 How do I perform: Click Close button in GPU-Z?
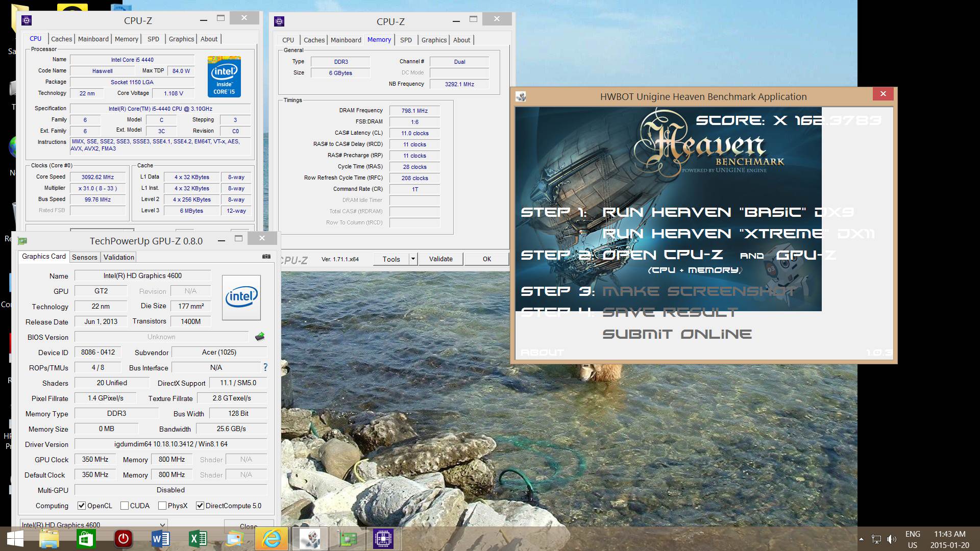coord(249,525)
